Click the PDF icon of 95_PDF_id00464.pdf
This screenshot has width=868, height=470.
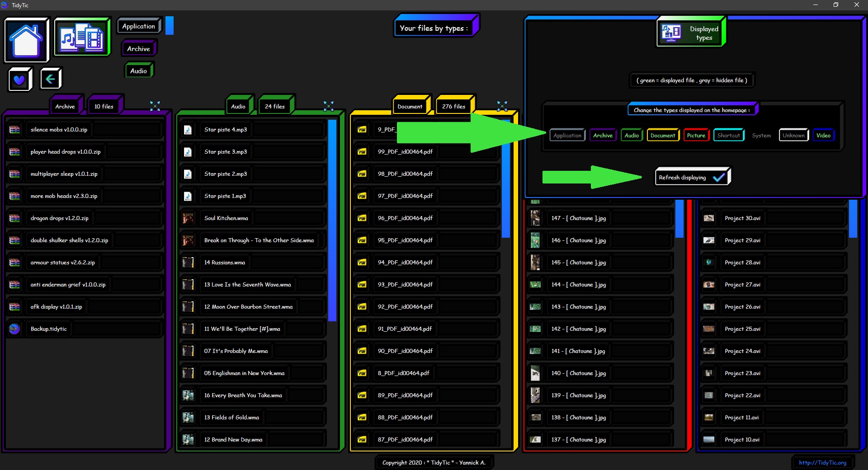click(x=362, y=240)
